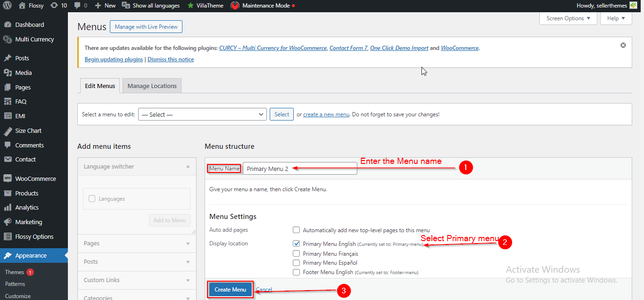The image size is (644, 300).
Task: Click the Show all languages translation icon
Action: pyautogui.click(x=126, y=6)
